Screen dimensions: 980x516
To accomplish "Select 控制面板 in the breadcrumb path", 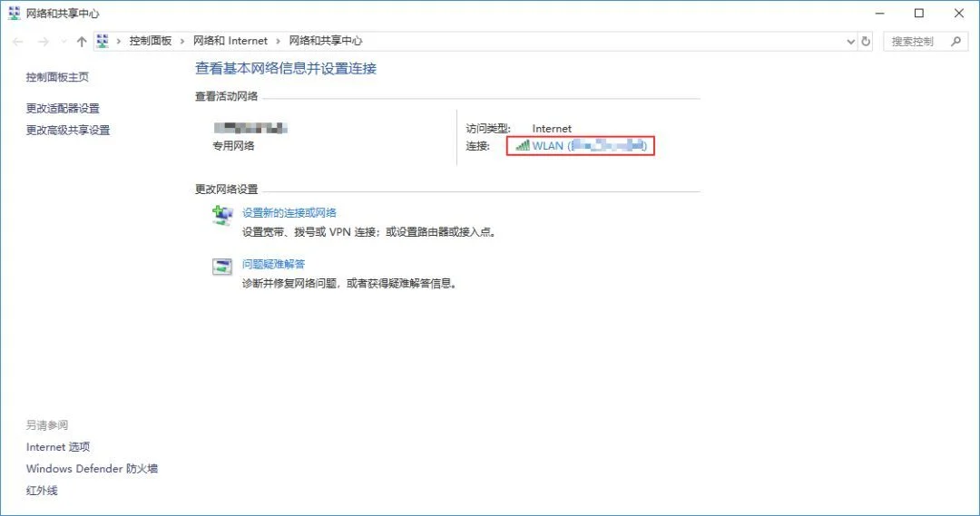I will click(x=151, y=42).
